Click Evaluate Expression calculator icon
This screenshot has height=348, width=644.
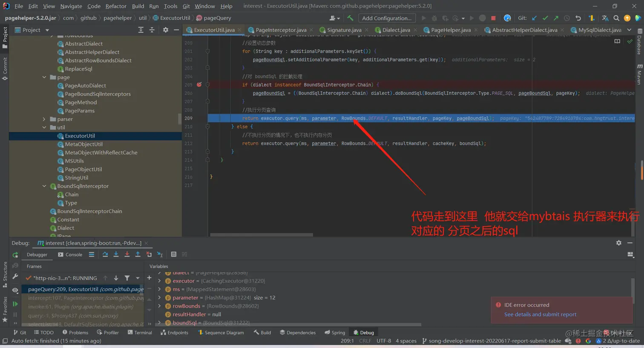click(173, 254)
